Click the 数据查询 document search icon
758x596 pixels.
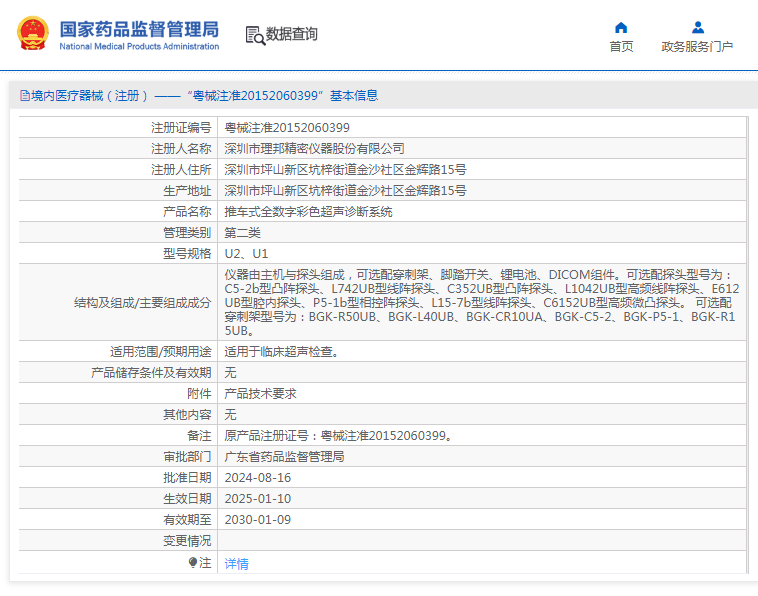click(x=254, y=35)
